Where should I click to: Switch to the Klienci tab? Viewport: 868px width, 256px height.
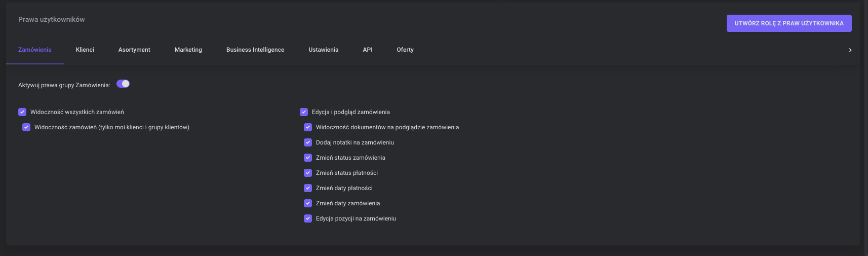[x=85, y=50]
